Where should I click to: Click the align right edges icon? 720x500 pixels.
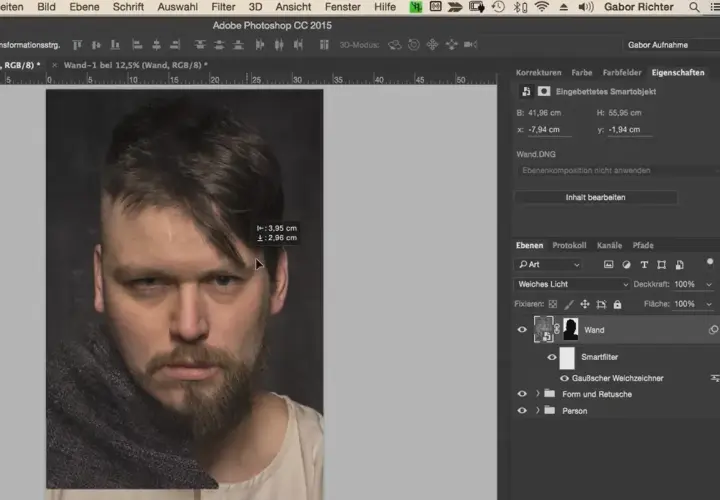coord(175,45)
